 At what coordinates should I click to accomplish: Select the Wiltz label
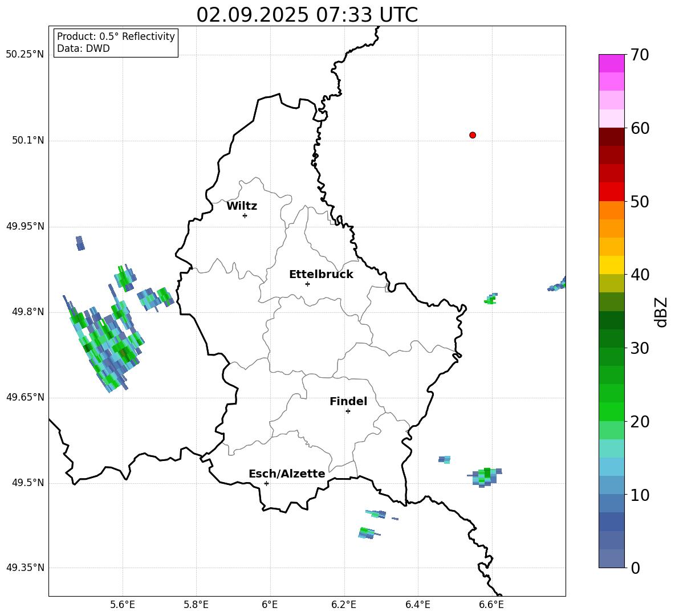[x=242, y=206]
